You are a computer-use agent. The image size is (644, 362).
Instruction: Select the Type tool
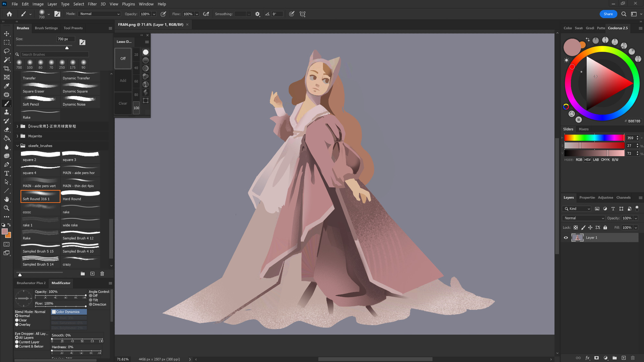pyautogui.click(x=6, y=173)
